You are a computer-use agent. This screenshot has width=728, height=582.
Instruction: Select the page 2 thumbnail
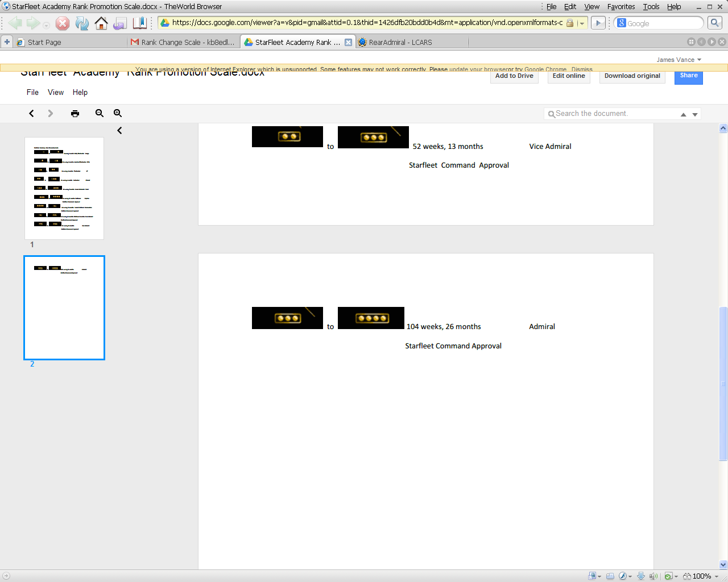[x=64, y=307]
